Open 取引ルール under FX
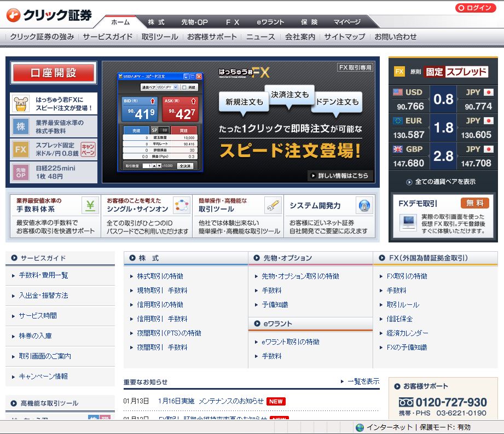The width and height of the screenshot is (504, 434). coord(403,305)
